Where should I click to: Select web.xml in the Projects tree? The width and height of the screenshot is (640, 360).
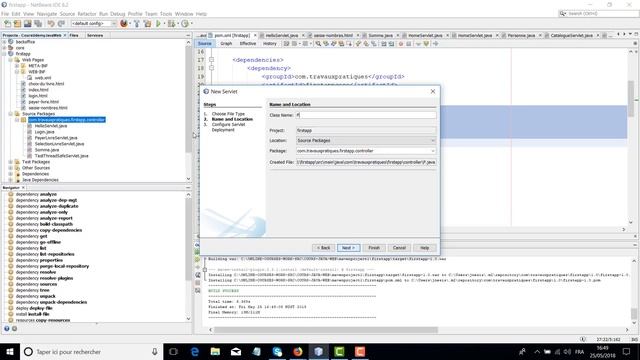tap(42, 78)
